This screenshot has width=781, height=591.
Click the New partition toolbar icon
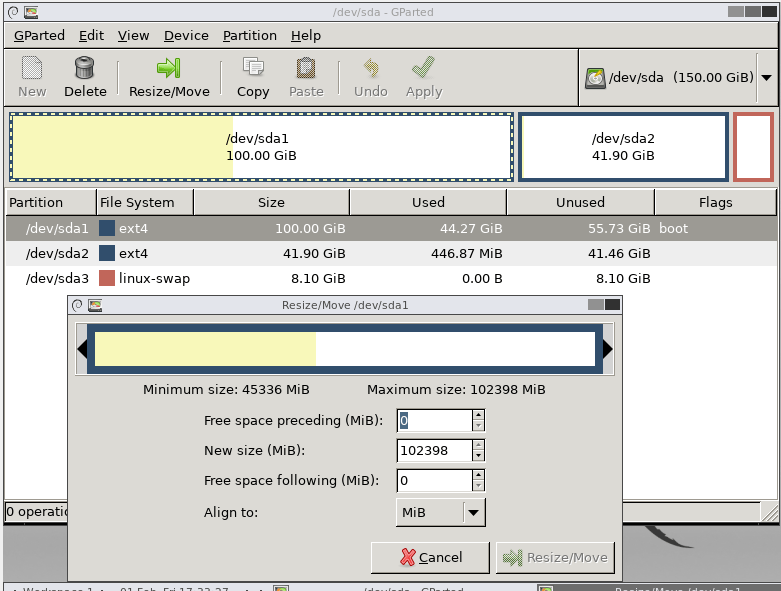coord(32,68)
